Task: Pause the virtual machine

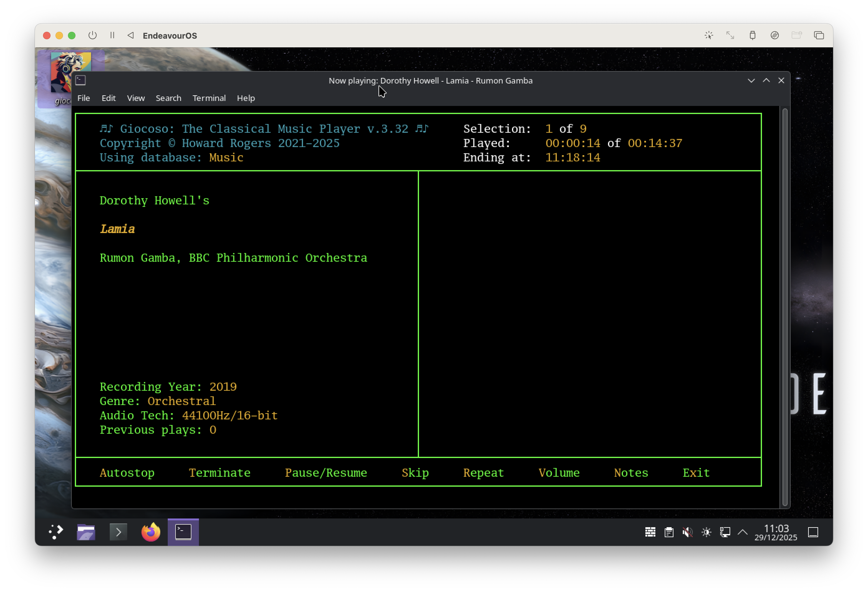Action: click(x=112, y=36)
